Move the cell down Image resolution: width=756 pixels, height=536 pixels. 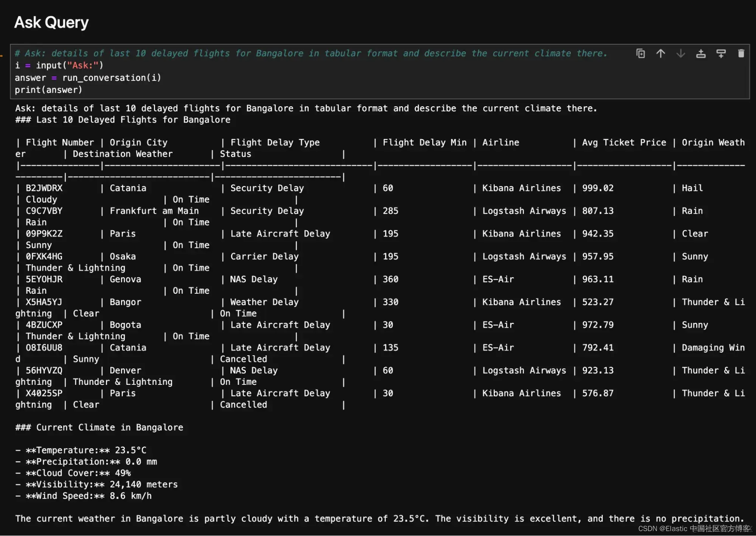(x=680, y=54)
